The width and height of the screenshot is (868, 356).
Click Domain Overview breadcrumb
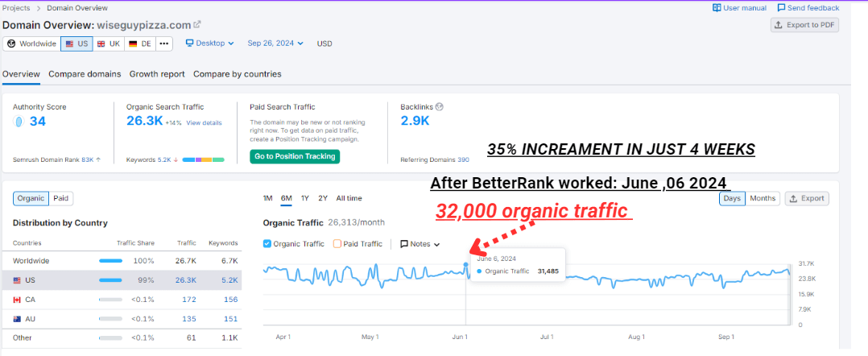(77, 8)
